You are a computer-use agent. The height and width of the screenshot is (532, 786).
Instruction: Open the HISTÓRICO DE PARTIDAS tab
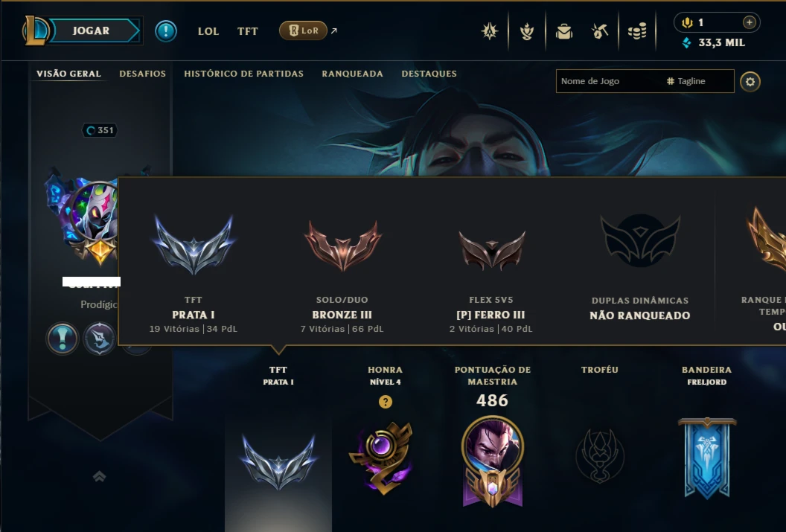[x=243, y=74]
